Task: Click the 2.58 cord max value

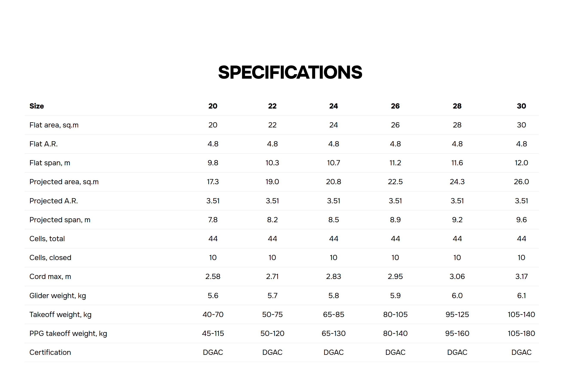Action: click(213, 277)
